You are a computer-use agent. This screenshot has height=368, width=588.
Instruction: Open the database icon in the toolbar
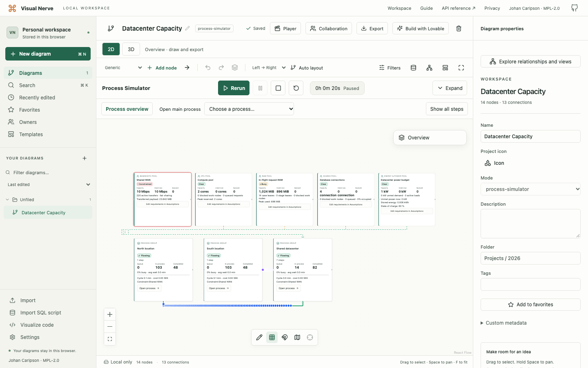pyautogui.click(x=413, y=68)
